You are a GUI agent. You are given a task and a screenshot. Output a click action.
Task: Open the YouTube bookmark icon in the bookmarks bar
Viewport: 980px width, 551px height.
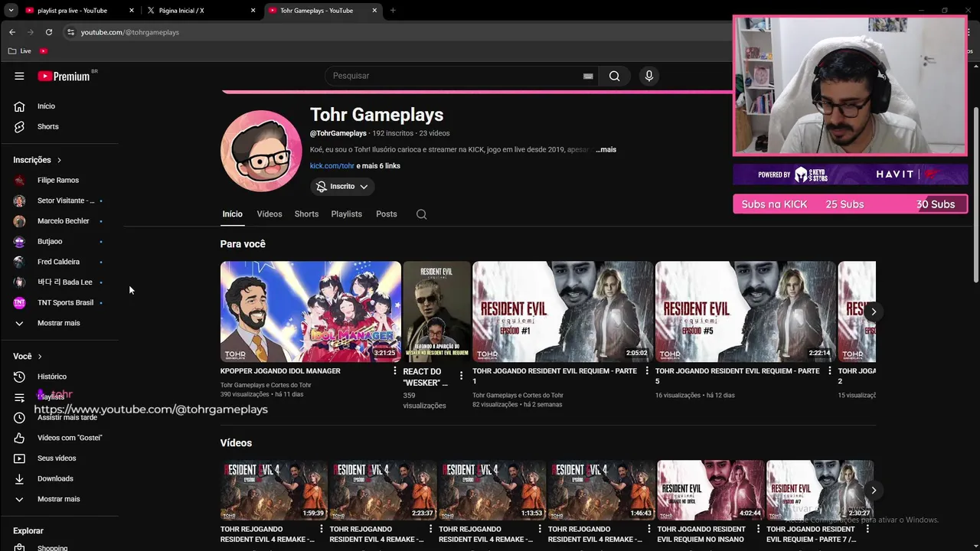click(x=44, y=51)
